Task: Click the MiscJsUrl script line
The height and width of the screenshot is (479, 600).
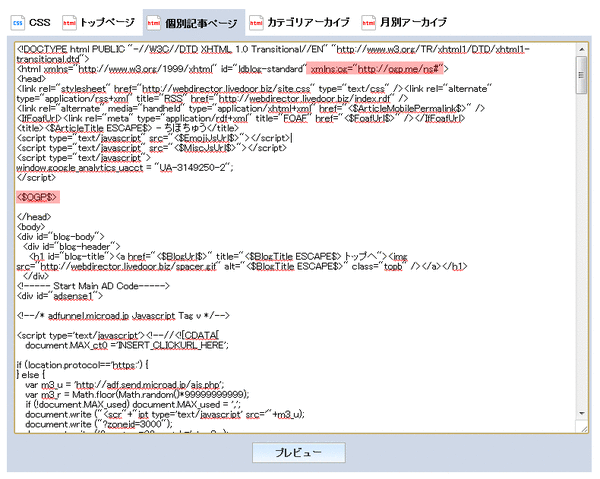Action: click(152, 148)
